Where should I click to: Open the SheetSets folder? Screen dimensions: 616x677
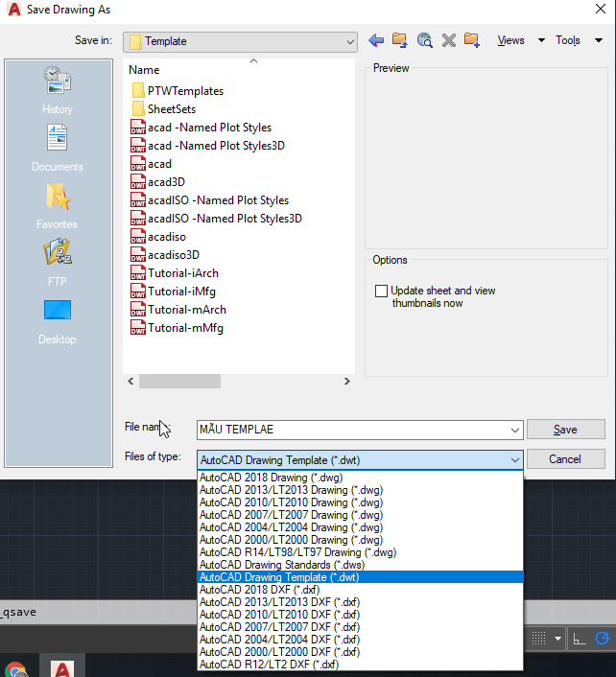point(164,108)
